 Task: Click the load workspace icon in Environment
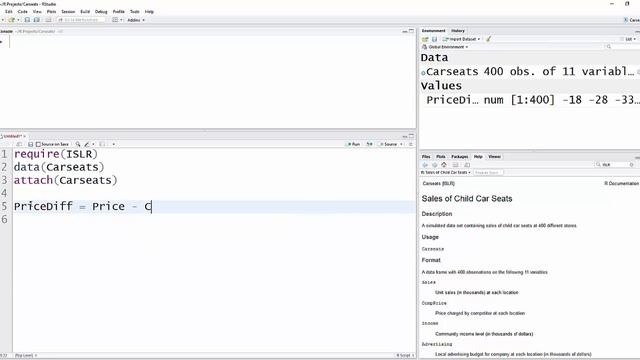425,39
